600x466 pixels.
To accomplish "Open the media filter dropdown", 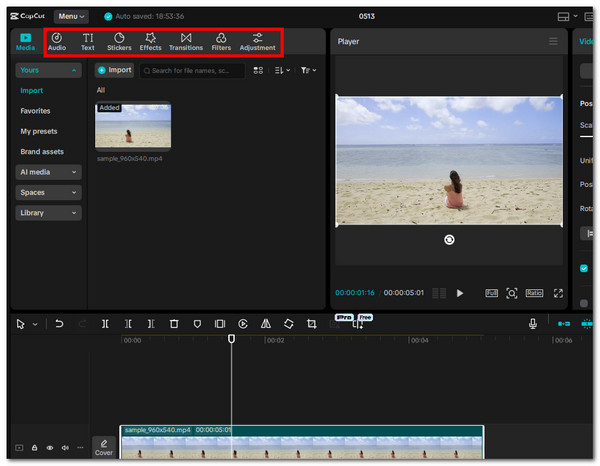I will click(x=308, y=70).
